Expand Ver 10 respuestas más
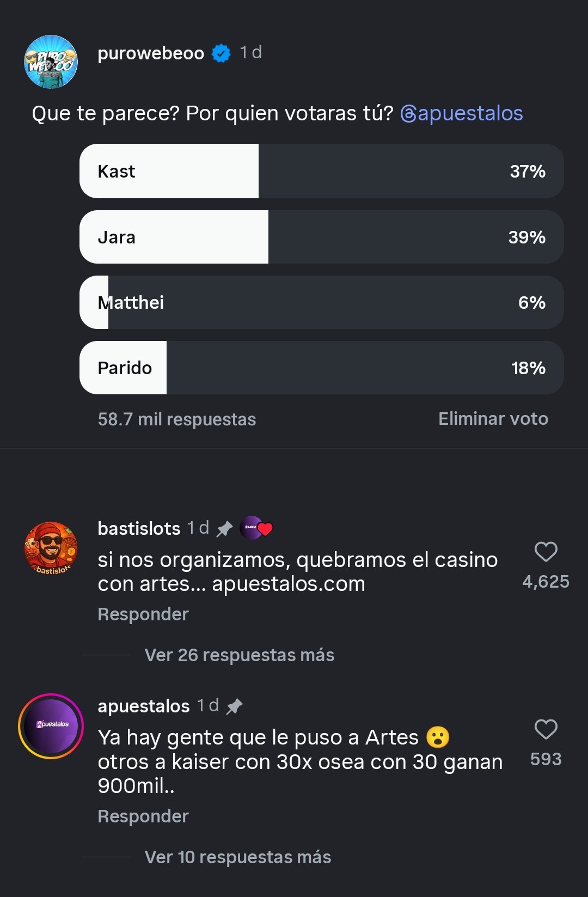Viewport: 588px width, 897px height. [x=238, y=857]
